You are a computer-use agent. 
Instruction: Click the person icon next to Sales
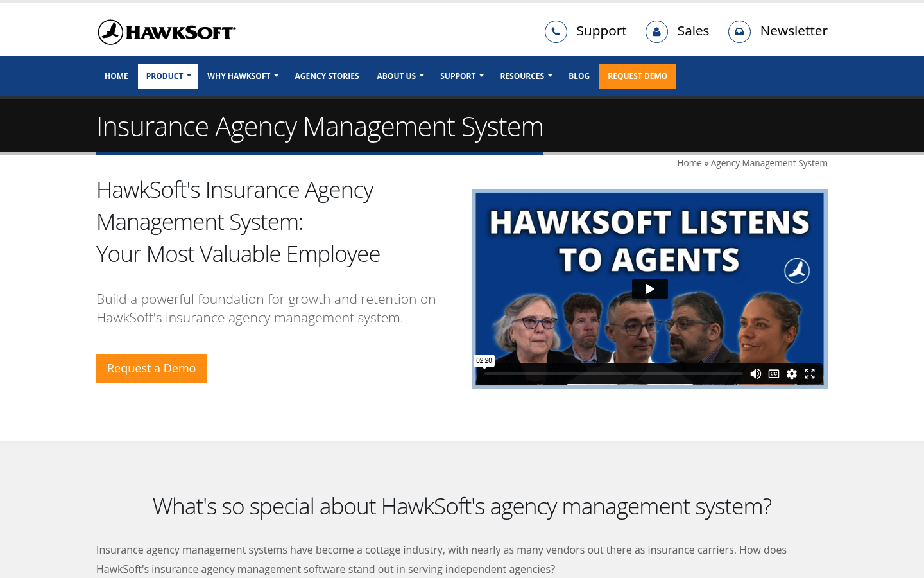[656, 31]
